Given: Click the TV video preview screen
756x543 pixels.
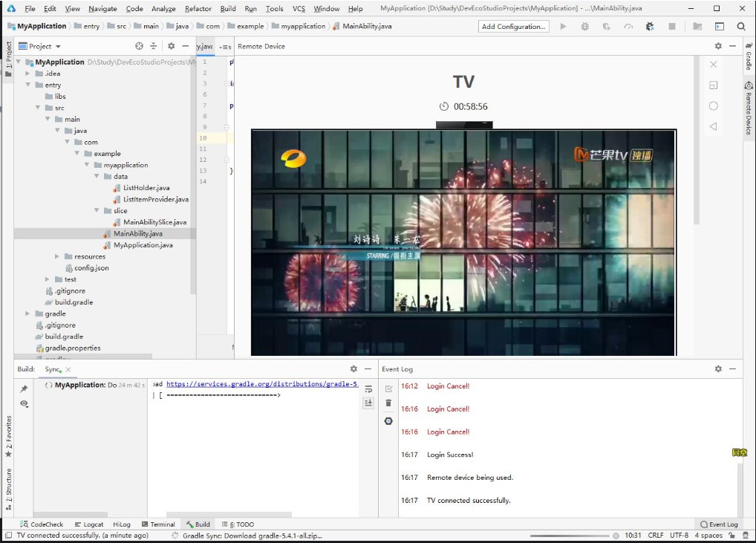Looking at the screenshot, I should tap(464, 243).
